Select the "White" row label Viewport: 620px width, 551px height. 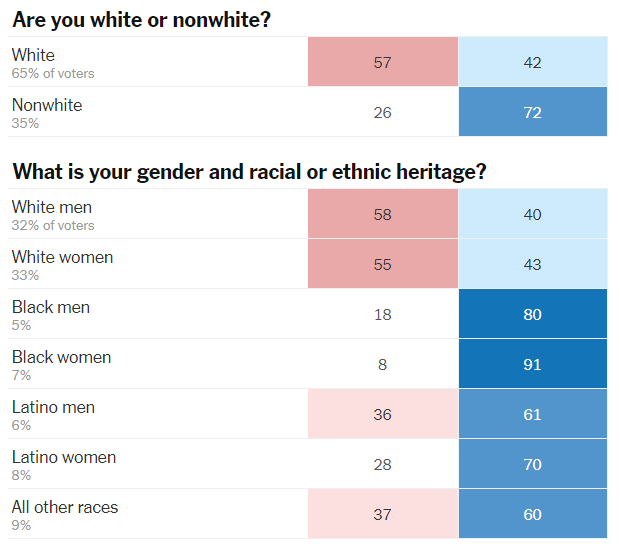pos(33,55)
